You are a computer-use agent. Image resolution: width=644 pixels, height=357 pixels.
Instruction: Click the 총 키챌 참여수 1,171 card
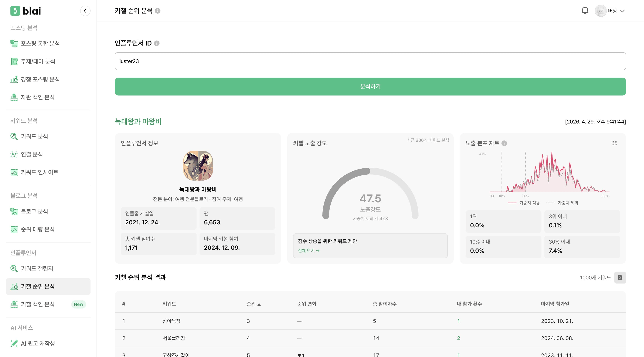pyautogui.click(x=159, y=244)
